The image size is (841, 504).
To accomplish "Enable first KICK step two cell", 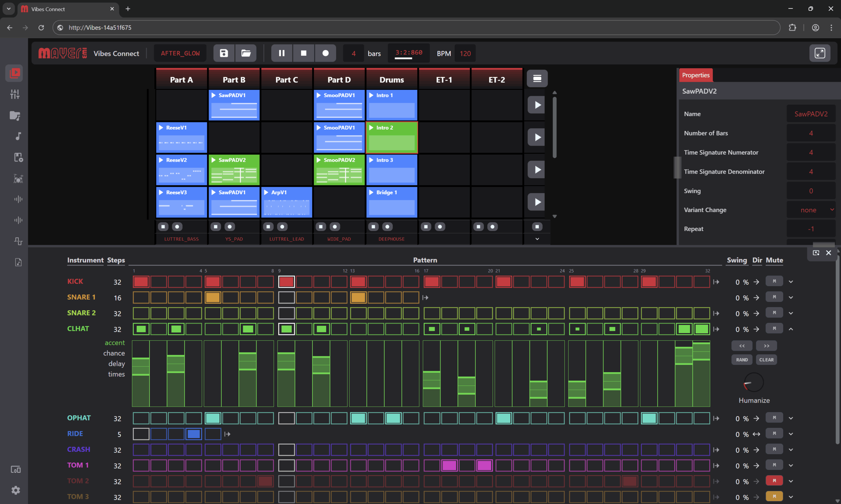I will click(x=158, y=282).
